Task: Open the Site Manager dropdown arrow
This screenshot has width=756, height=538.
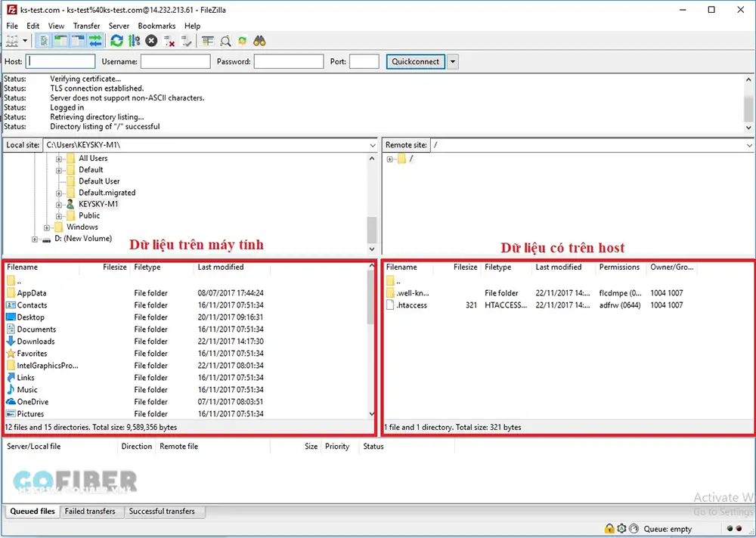Action: [x=25, y=41]
